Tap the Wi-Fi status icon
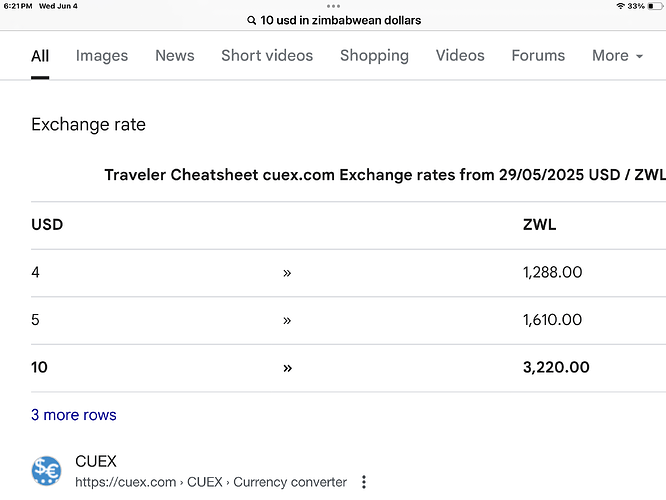The height and width of the screenshot is (500, 666). tap(620, 6)
